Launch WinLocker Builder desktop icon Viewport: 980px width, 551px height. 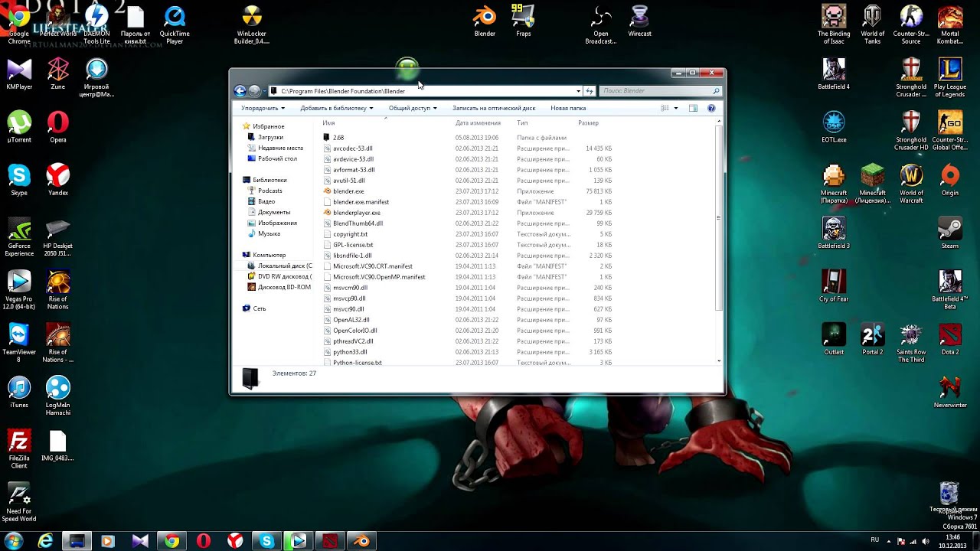point(252,24)
